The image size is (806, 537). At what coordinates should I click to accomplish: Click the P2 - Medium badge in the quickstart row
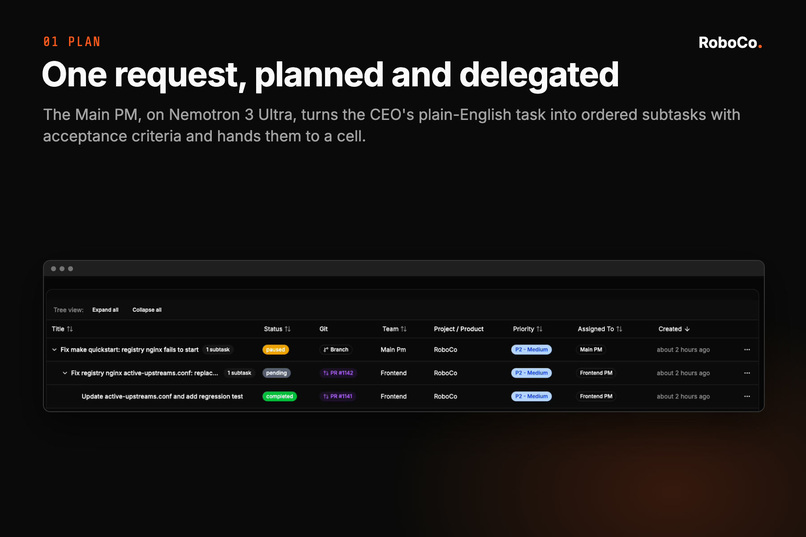pyautogui.click(x=532, y=349)
